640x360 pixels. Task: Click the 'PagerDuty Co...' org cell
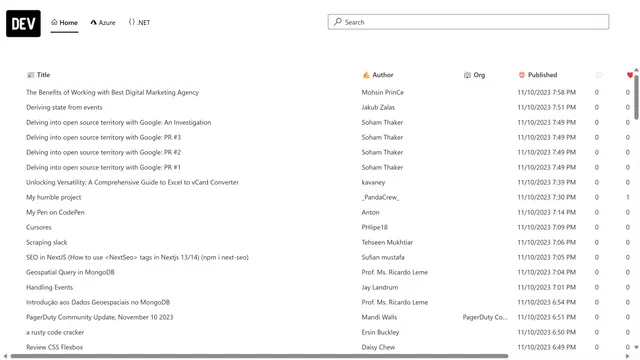coord(485,317)
